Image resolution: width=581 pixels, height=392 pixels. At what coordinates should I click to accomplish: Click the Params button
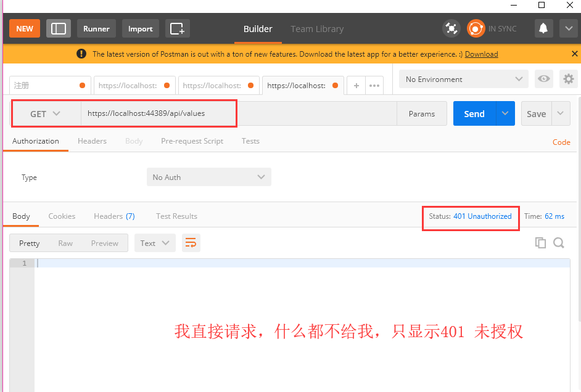422,113
